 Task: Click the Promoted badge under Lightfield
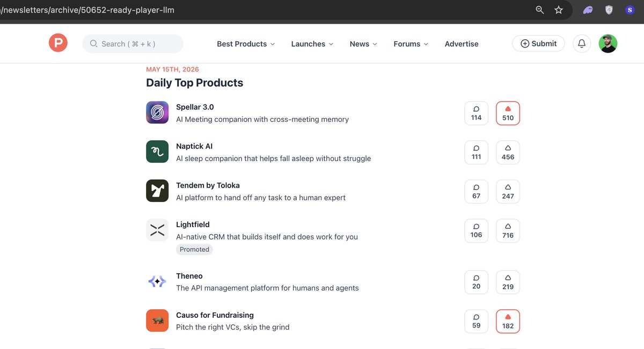194,249
